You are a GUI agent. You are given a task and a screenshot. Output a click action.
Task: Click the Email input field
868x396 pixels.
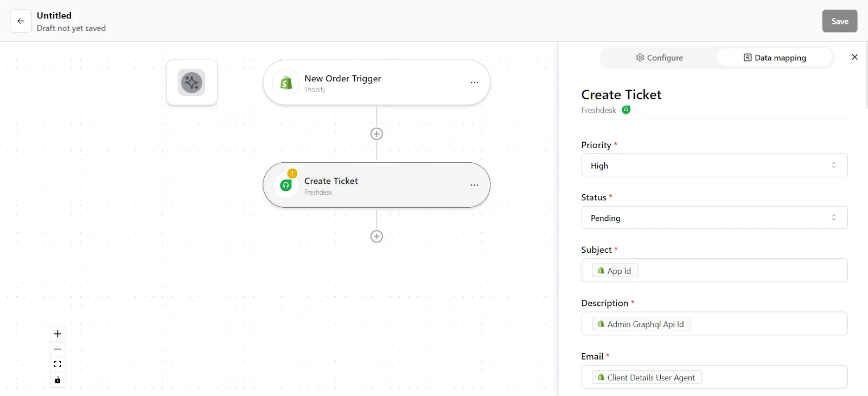point(714,377)
